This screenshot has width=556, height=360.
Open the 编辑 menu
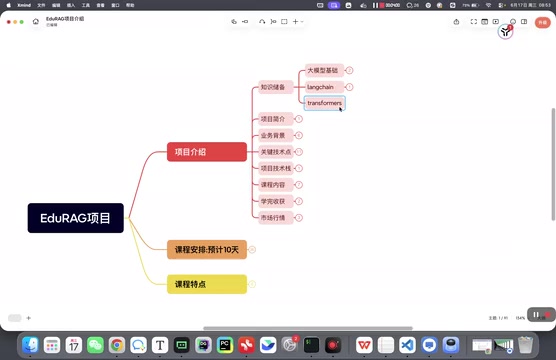coord(56,5)
